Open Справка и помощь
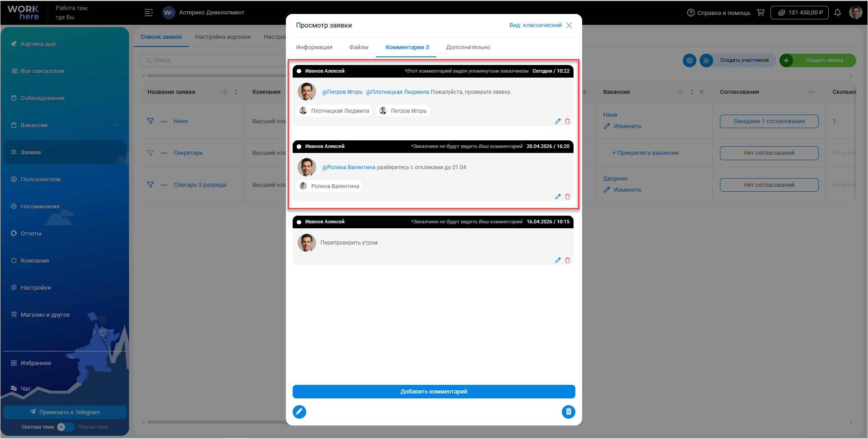Screen dimensions: 868x439 [719, 13]
